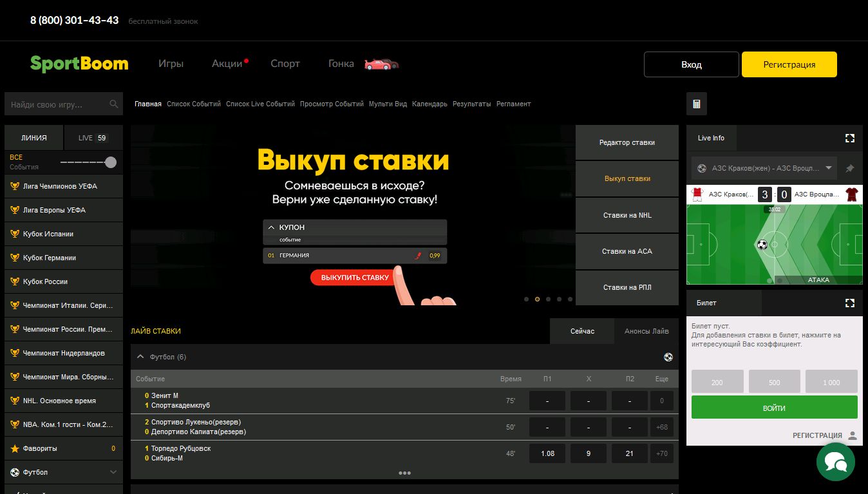Open Кубок России in sidebar
The image size is (868, 494).
[64, 281]
